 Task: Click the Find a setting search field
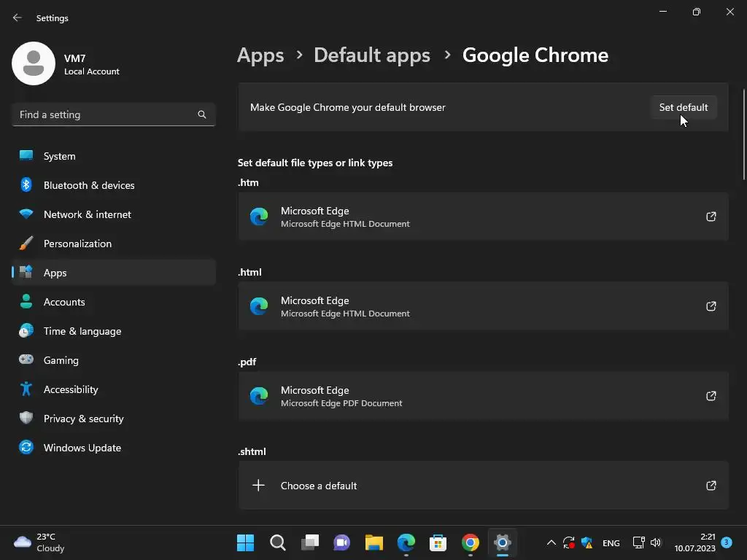coord(113,114)
